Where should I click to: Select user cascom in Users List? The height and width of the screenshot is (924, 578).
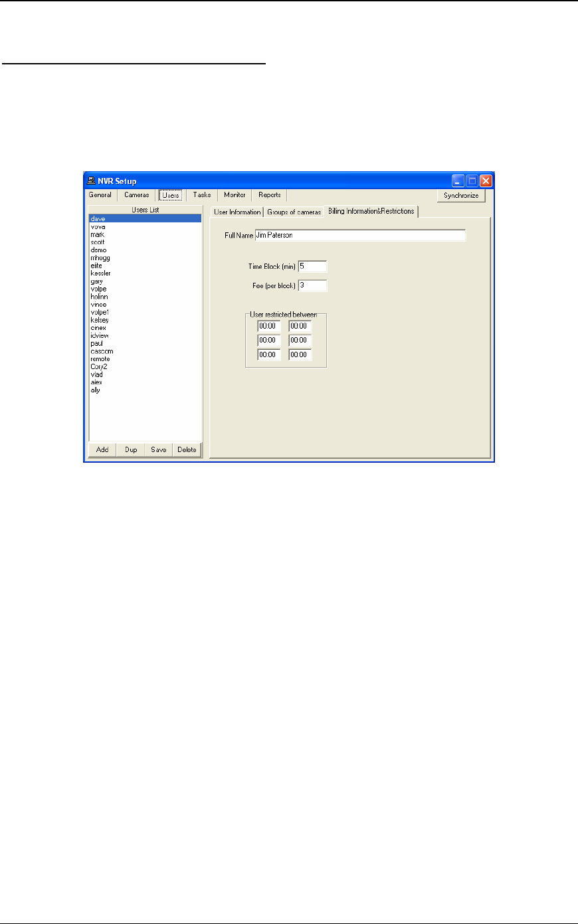pyautogui.click(x=145, y=351)
